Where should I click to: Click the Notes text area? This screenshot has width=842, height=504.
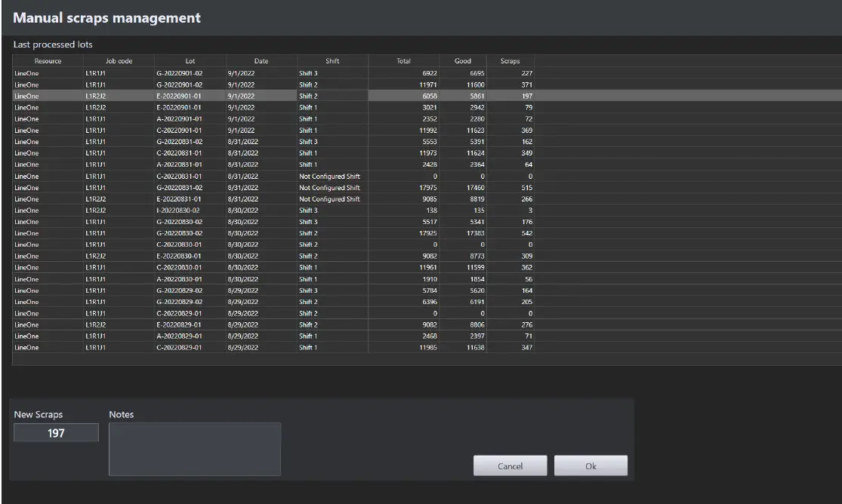[195, 447]
